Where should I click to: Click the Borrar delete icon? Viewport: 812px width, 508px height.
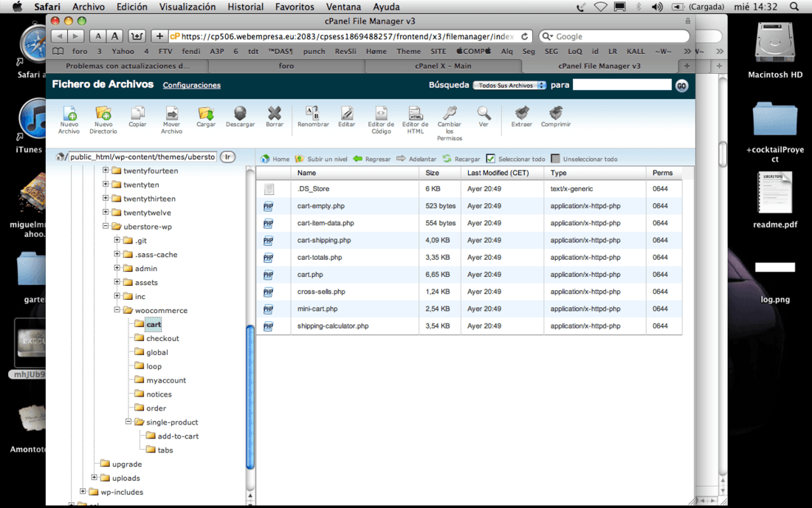point(275,117)
